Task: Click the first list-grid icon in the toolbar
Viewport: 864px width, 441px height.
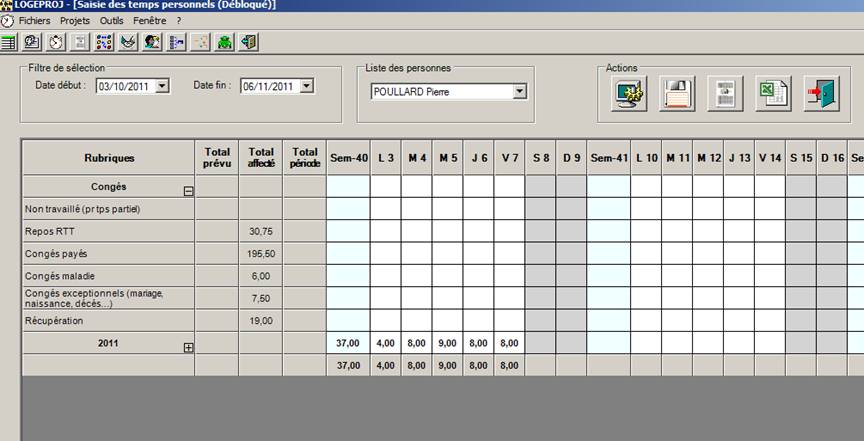Action: 8,42
